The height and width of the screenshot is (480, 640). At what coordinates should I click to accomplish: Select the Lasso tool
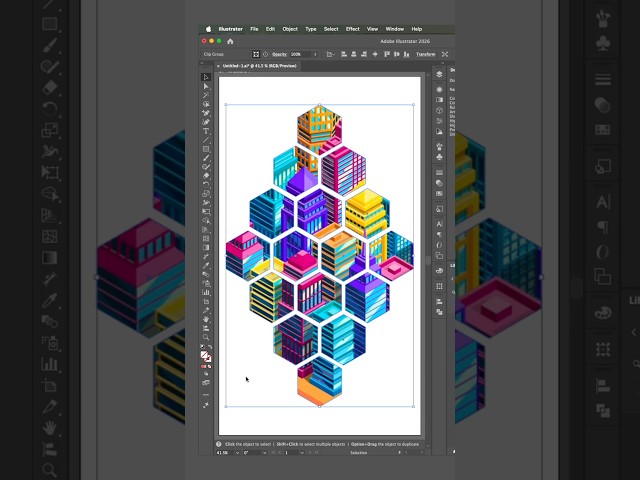[x=206, y=104]
